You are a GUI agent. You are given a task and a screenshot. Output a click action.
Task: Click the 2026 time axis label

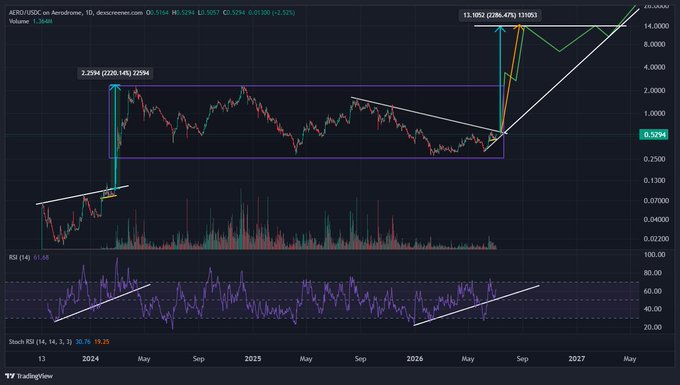415,359
